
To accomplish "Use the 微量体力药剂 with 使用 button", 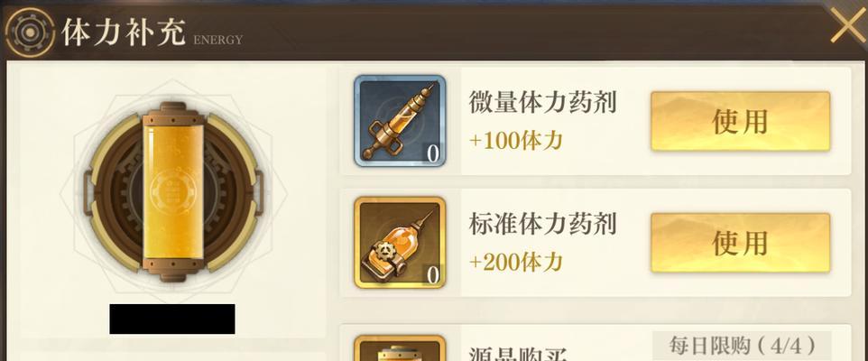I will coord(740,121).
